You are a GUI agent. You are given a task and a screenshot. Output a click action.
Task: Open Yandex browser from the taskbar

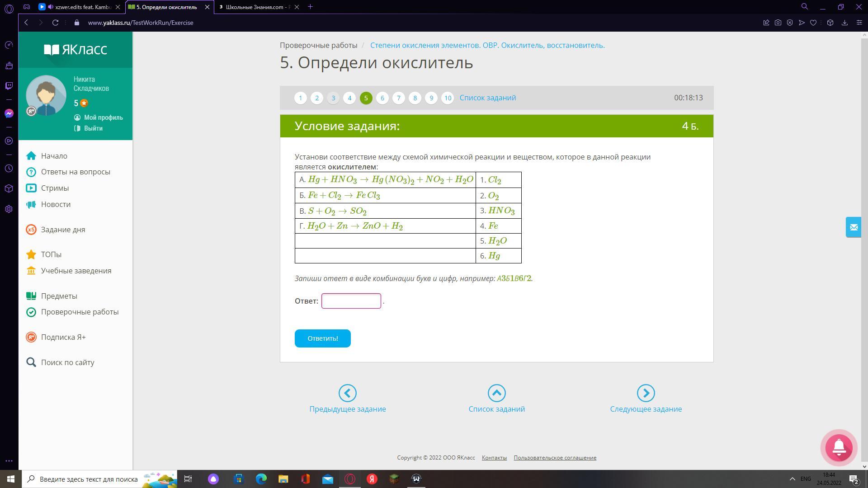372,479
